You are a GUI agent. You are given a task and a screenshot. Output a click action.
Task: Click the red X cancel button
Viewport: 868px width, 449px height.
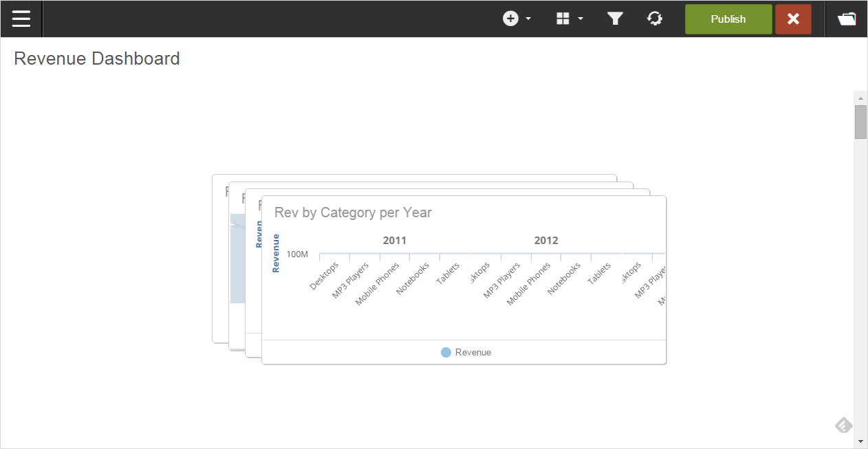click(793, 19)
